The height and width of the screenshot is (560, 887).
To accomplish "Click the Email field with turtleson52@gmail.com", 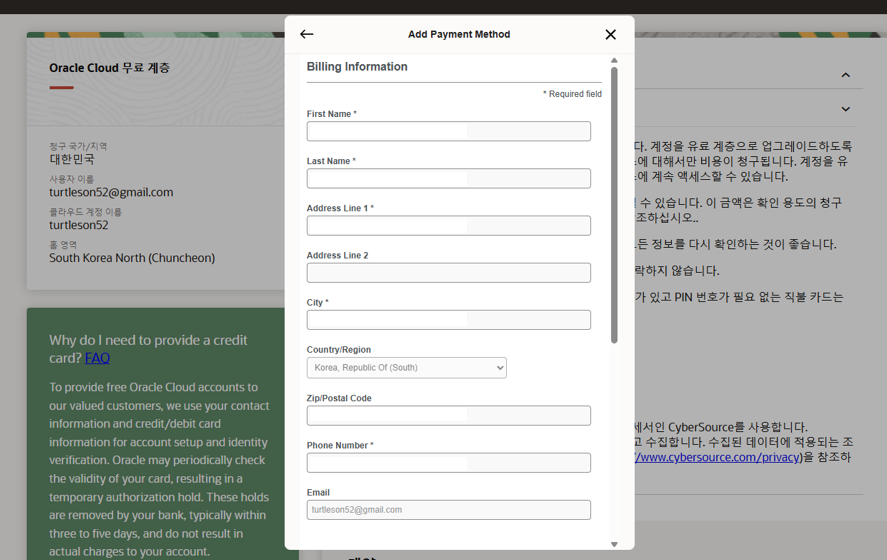I will pyautogui.click(x=449, y=510).
